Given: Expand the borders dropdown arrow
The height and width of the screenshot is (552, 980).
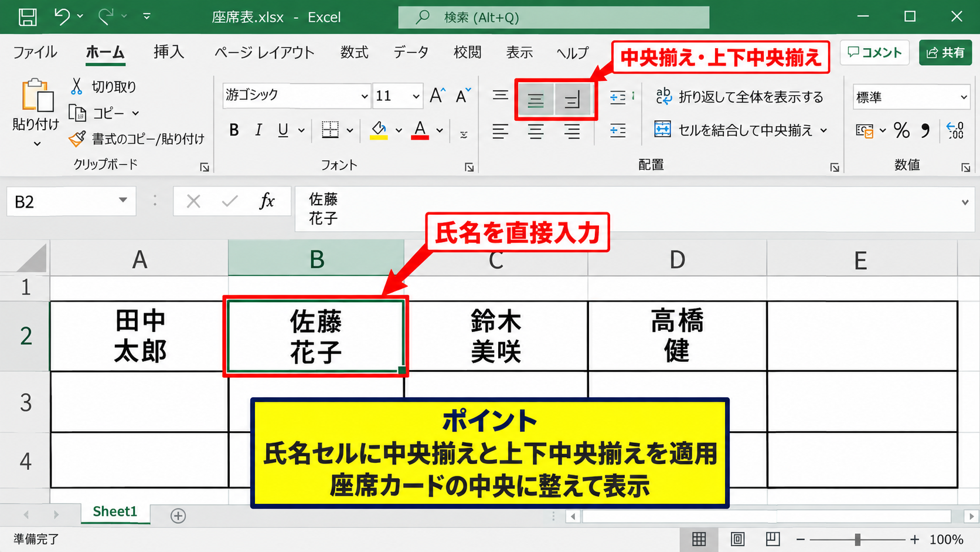Looking at the screenshot, I should (x=350, y=130).
